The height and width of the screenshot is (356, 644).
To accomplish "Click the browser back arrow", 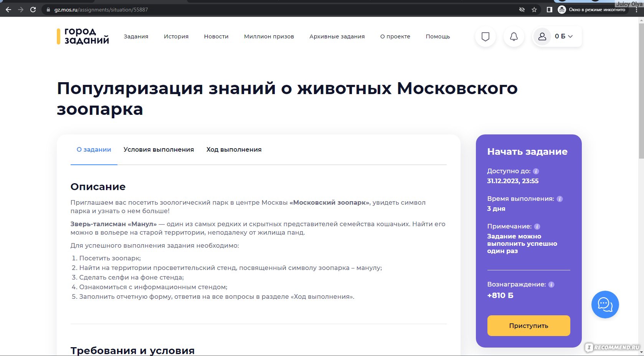I will coord(8,10).
